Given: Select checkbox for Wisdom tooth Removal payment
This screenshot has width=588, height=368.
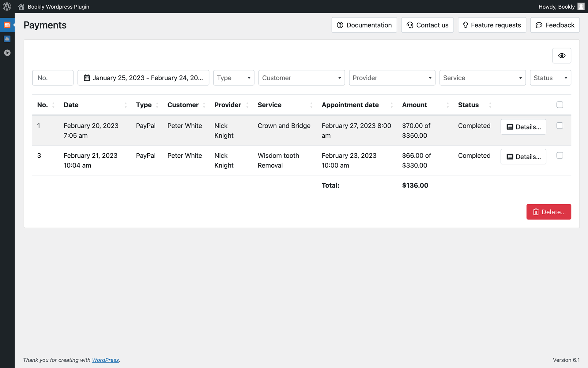Looking at the screenshot, I should (x=560, y=155).
